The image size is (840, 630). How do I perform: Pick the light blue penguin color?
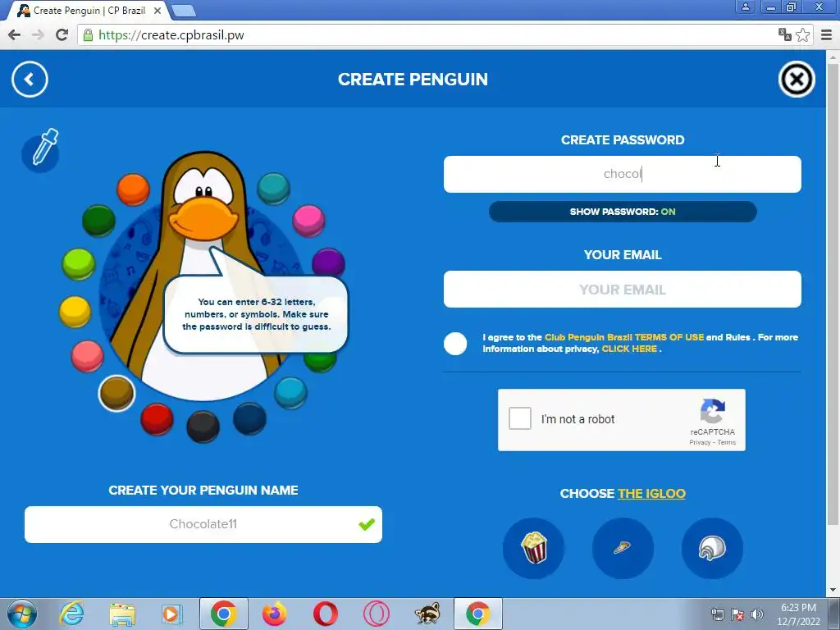[x=290, y=393]
